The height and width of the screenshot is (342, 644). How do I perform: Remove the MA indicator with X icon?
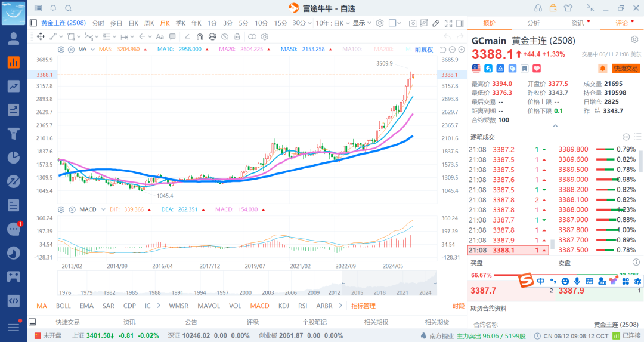(x=71, y=50)
